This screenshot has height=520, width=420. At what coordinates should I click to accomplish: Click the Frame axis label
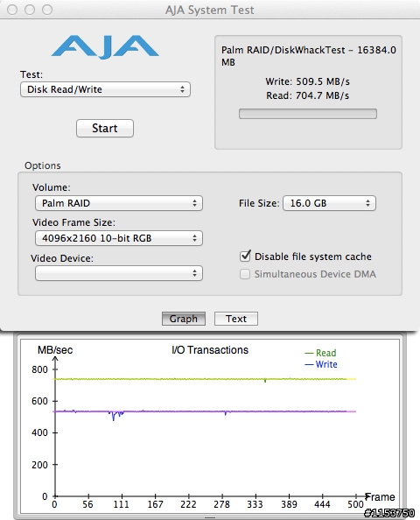coord(380,496)
